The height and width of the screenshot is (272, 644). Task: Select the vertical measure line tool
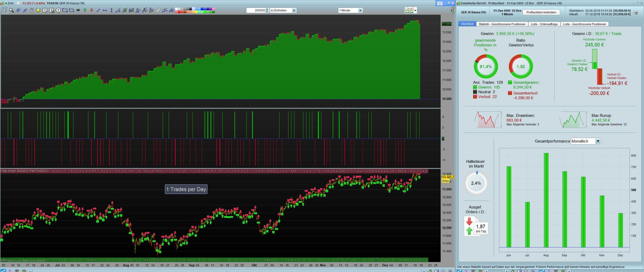point(111,10)
